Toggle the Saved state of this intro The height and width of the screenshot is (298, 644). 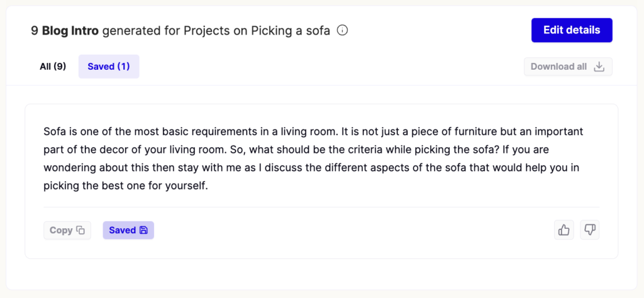128,230
